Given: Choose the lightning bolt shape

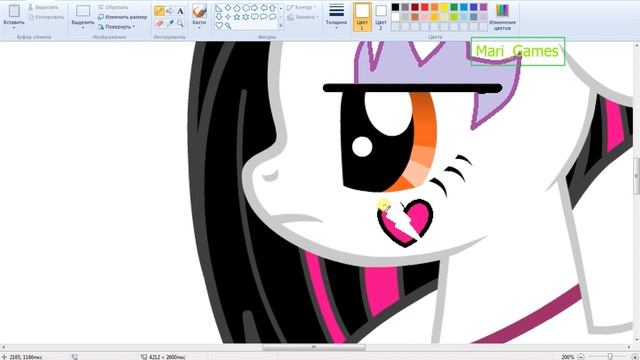Looking at the screenshot, I should 228,26.
